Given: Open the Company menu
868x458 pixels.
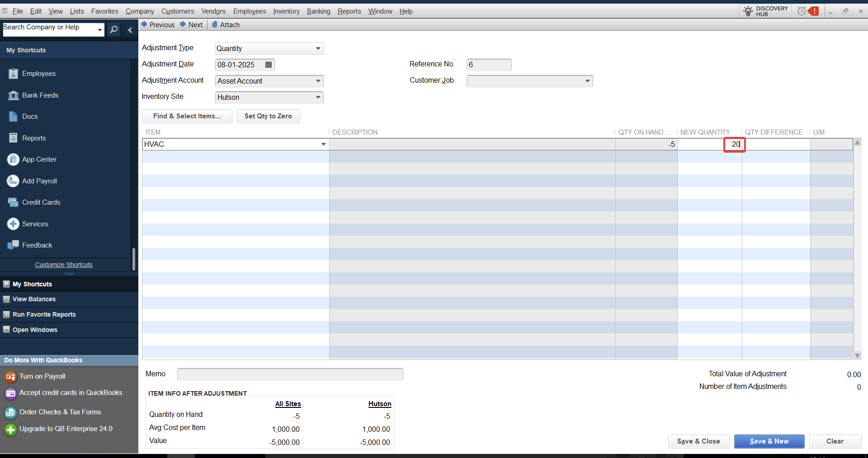Looking at the screenshot, I should 140,11.
